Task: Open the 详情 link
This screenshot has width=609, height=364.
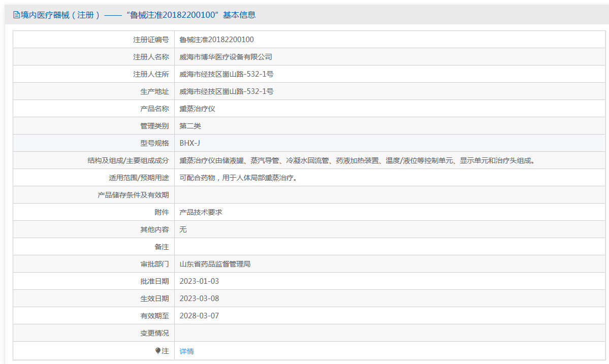Action: coord(186,351)
